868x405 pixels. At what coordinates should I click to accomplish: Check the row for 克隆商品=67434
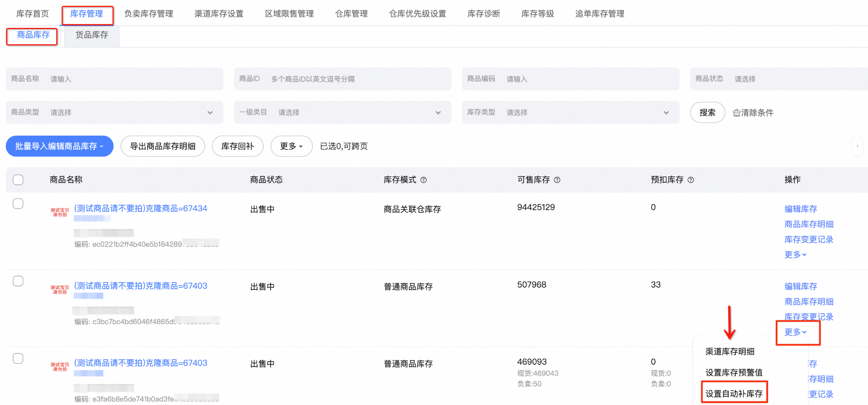pyautogui.click(x=18, y=203)
